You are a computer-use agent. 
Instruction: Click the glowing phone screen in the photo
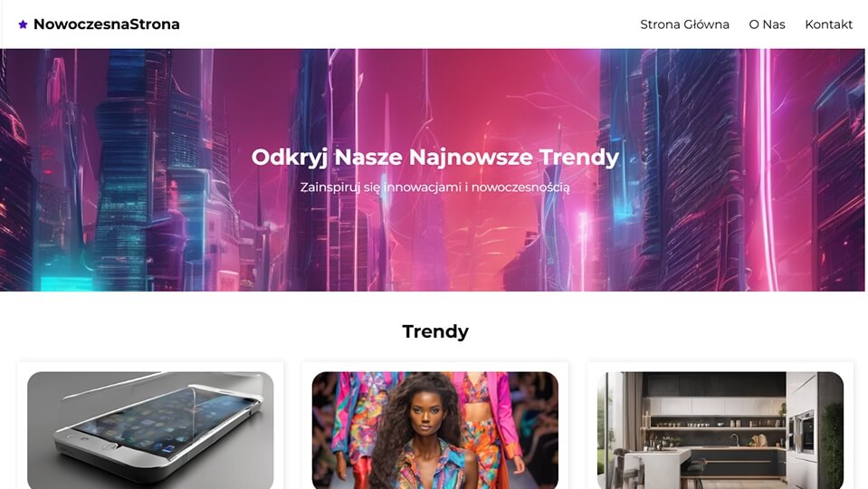click(160, 420)
